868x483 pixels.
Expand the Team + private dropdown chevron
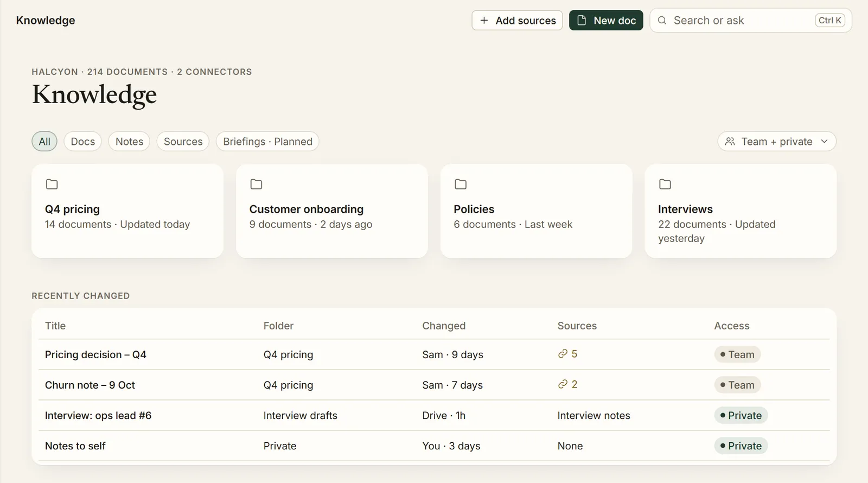825,142
